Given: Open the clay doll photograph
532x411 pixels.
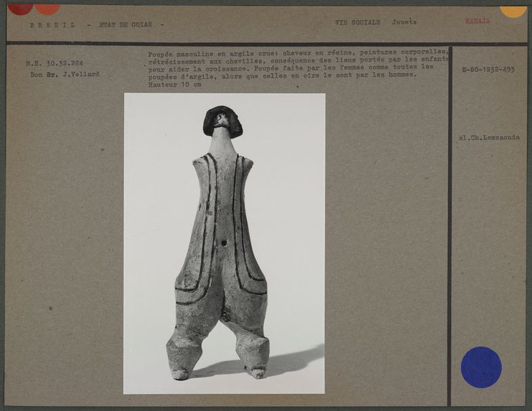Looking at the screenshot, I should pyautogui.click(x=224, y=243).
